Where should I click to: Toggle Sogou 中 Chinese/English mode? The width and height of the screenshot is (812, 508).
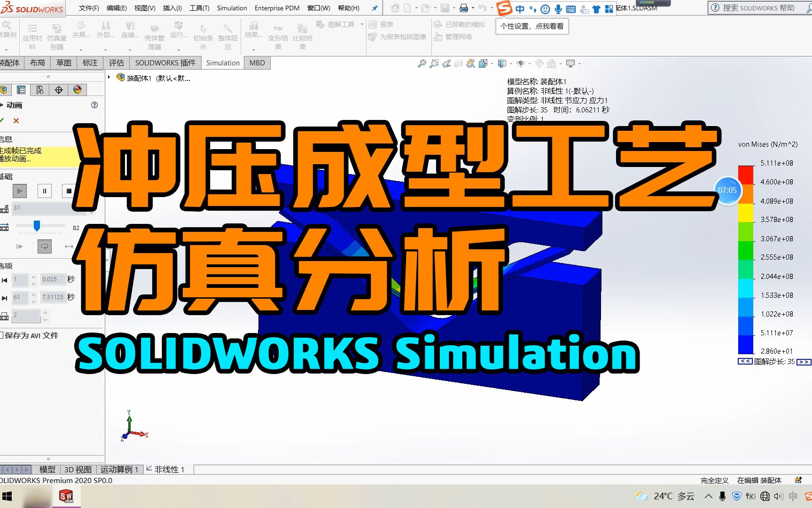tap(520, 9)
